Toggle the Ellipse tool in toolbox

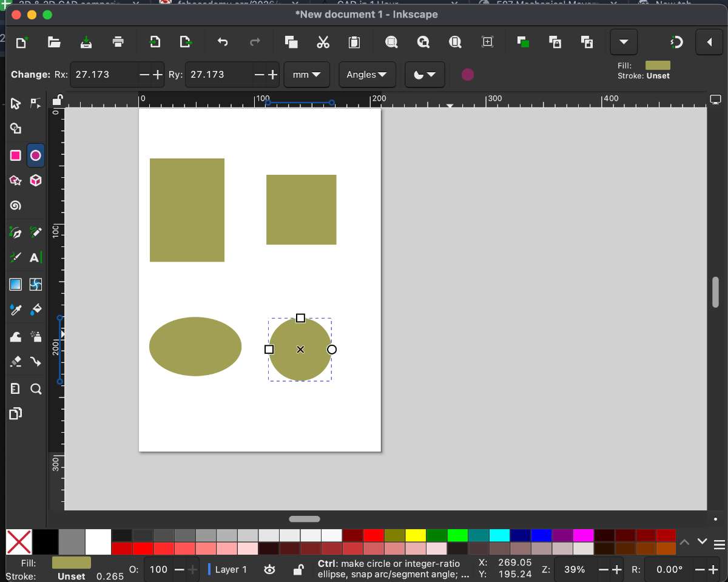click(x=36, y=156)
